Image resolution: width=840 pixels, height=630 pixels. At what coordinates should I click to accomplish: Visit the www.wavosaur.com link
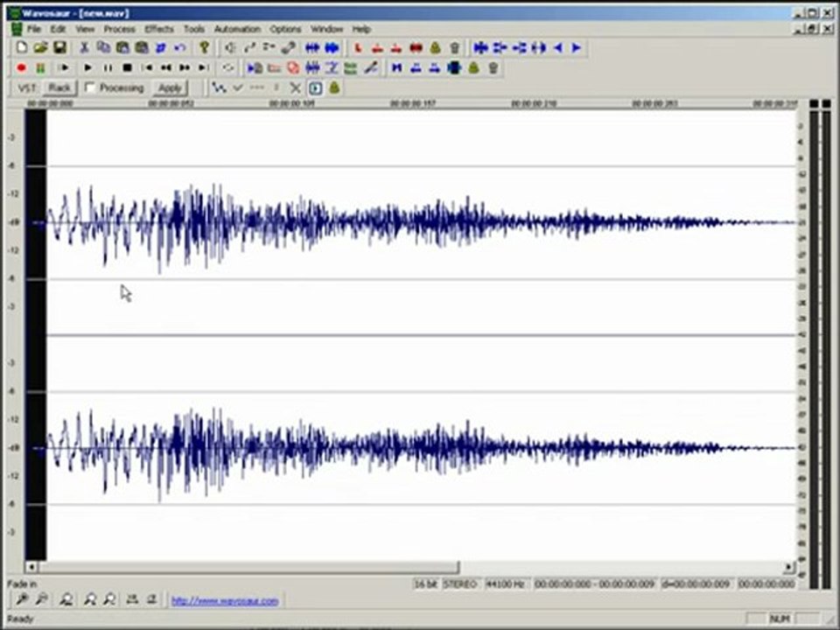[225, 601]
